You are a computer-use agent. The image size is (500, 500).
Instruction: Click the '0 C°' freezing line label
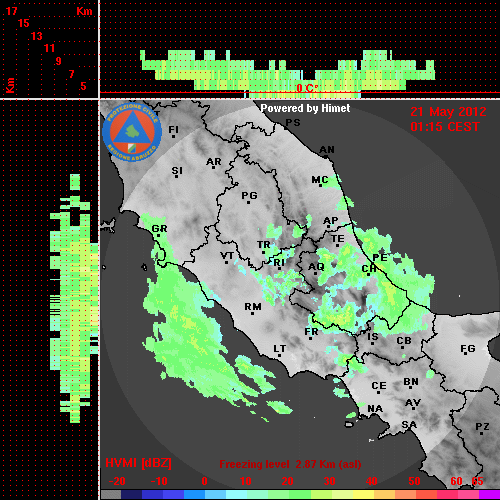click(x=307, y=88)
